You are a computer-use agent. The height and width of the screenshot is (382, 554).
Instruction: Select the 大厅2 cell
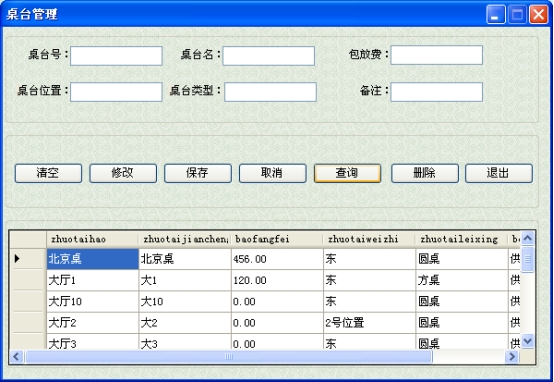pos(93,323)
